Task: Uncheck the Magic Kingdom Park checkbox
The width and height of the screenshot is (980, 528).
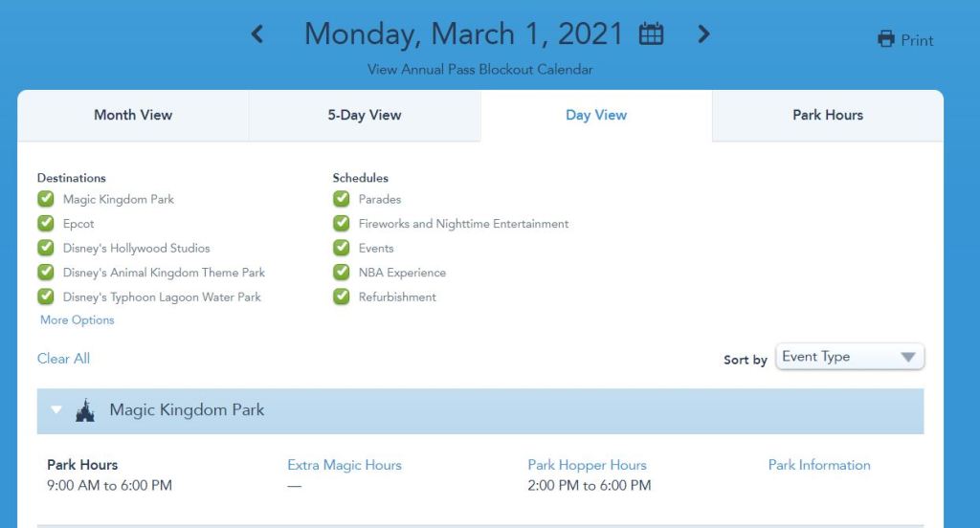Action: point(45,199)
